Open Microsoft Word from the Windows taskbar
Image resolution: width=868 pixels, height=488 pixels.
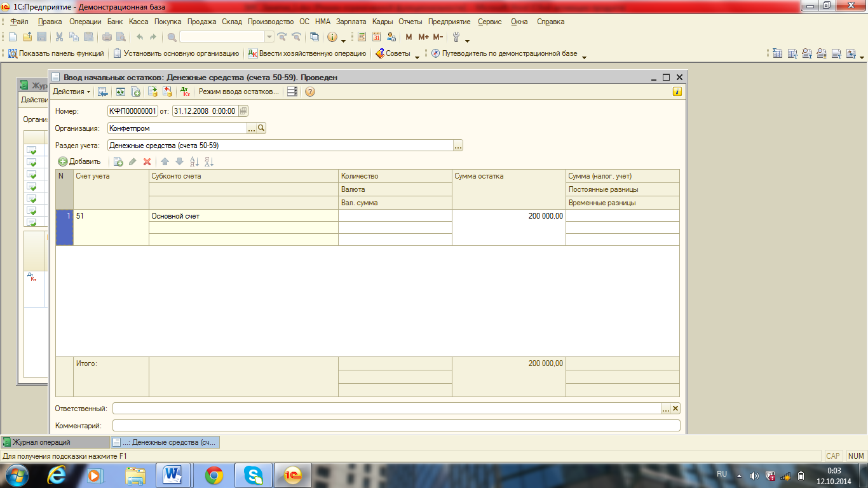click(x=173, y=475)
